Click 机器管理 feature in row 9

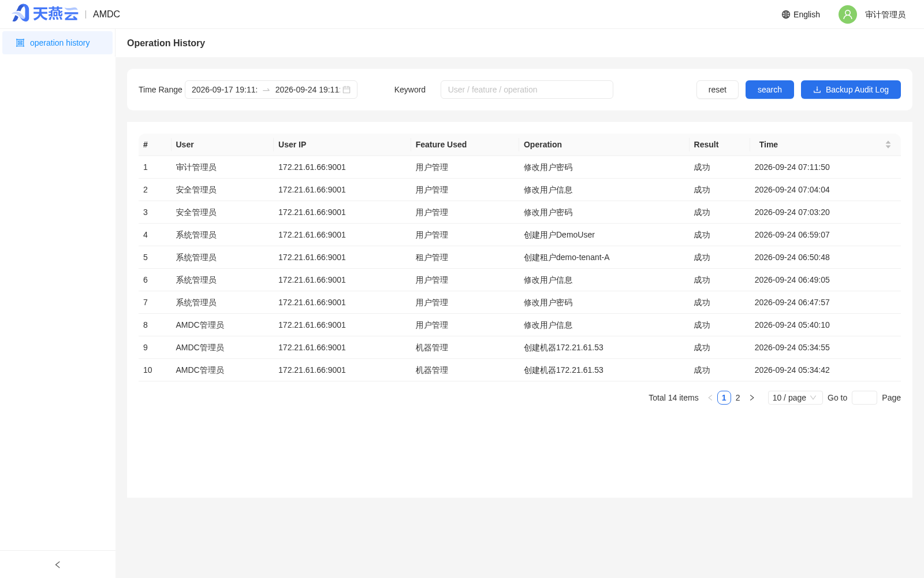pyautogui.click(x=432, y=347)
